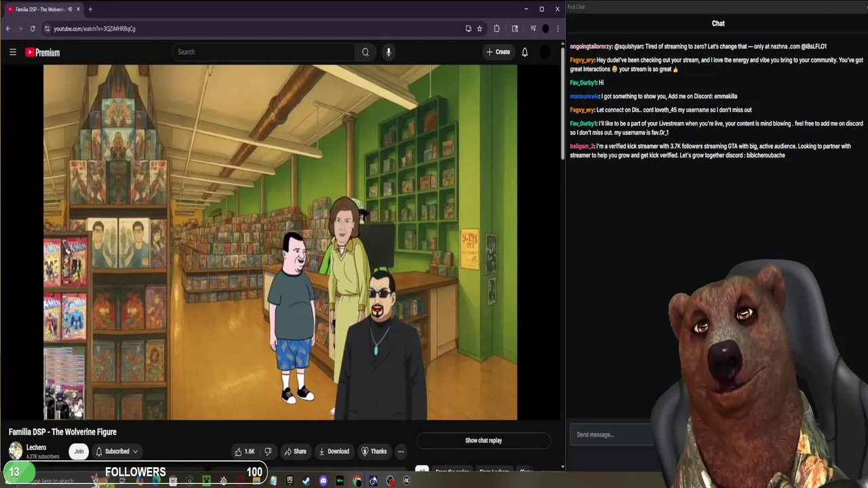Image resolution: width=868 pixels, height=488 pixels.
Task: Send Thanks to the creator
Action: 374,451
